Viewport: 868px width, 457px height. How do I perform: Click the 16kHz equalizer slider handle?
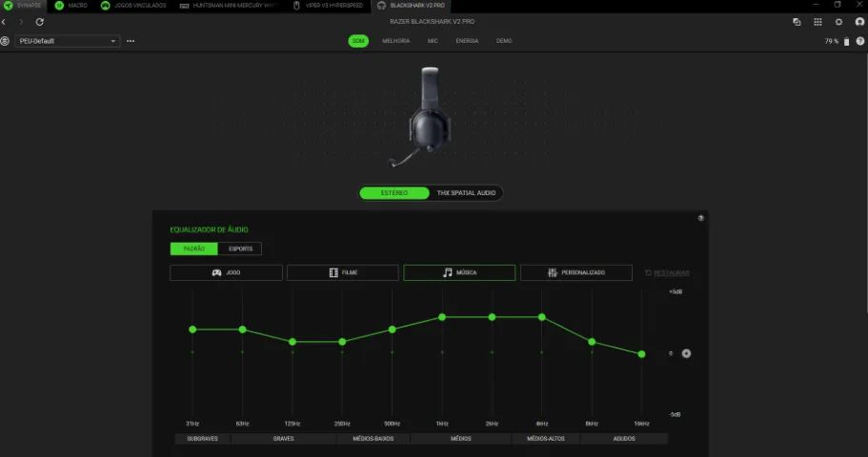pos(641,354)
